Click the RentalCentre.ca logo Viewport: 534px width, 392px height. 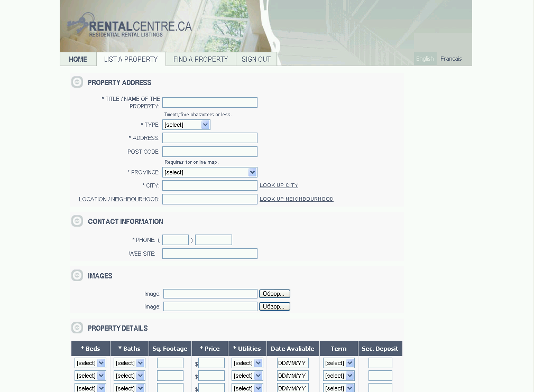(x=130, y=25)
